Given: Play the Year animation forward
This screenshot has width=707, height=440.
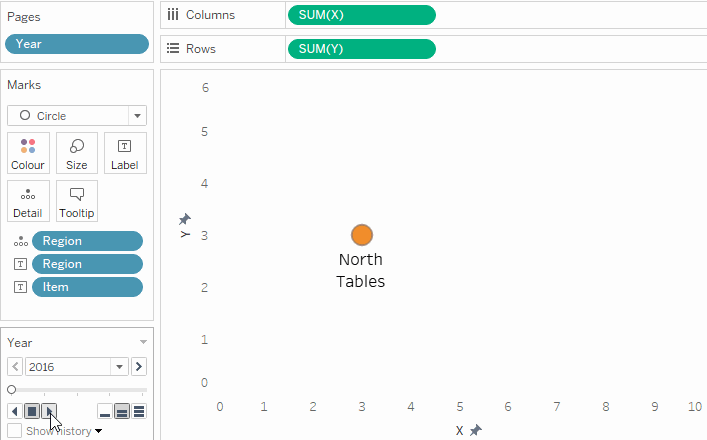Looking at the screenshot, I should tap(51, 411).
